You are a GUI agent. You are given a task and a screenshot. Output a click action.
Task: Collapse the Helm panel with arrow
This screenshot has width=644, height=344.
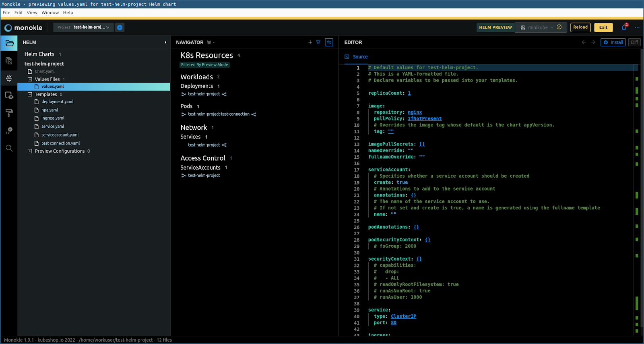pos(165,42)
